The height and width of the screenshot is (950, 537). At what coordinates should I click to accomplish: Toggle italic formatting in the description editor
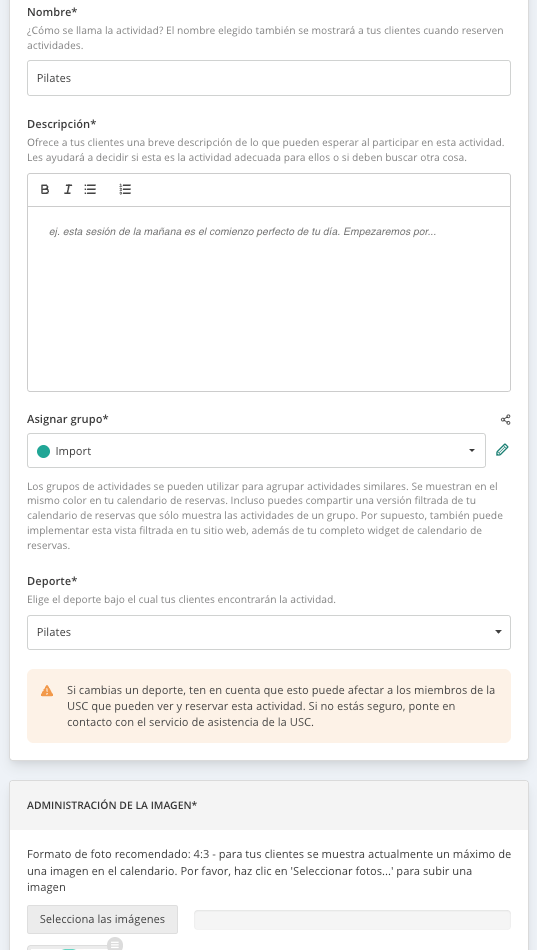tap(68, 190)
